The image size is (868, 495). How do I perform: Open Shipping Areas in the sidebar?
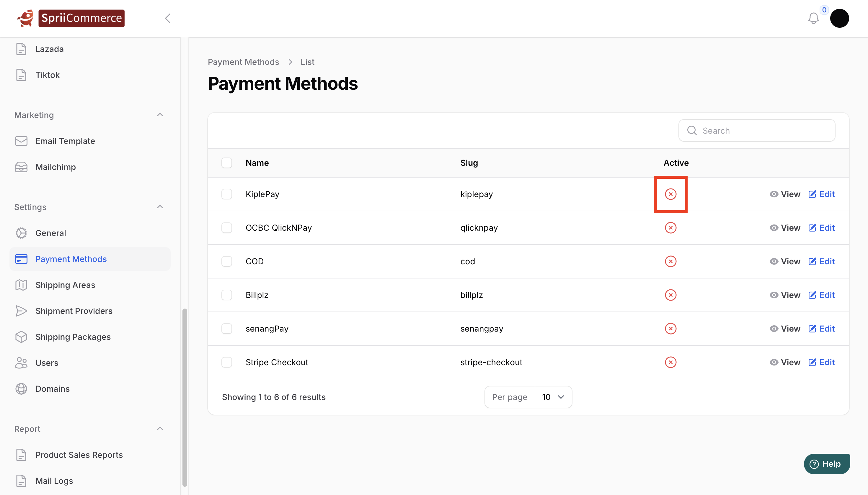point(65,285)
